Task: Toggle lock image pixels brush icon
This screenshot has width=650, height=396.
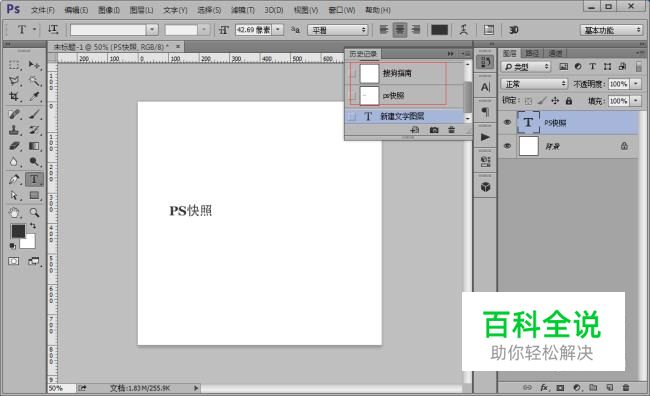Action: point(542,101)
